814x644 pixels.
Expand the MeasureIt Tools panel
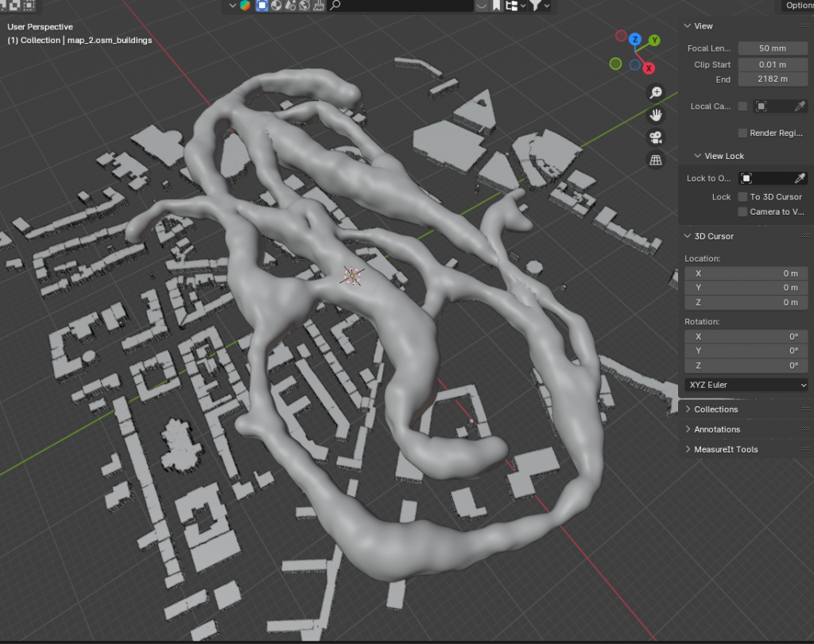725,449
